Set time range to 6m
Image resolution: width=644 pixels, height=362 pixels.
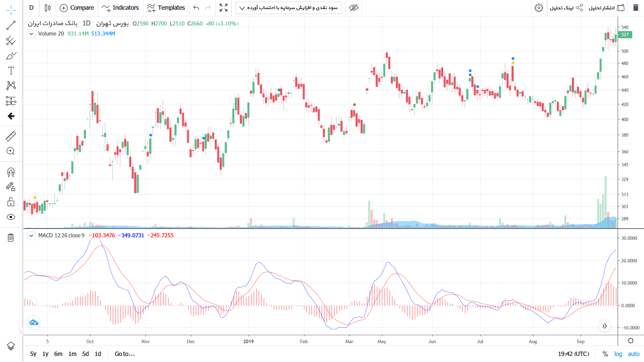click(58, 354)
